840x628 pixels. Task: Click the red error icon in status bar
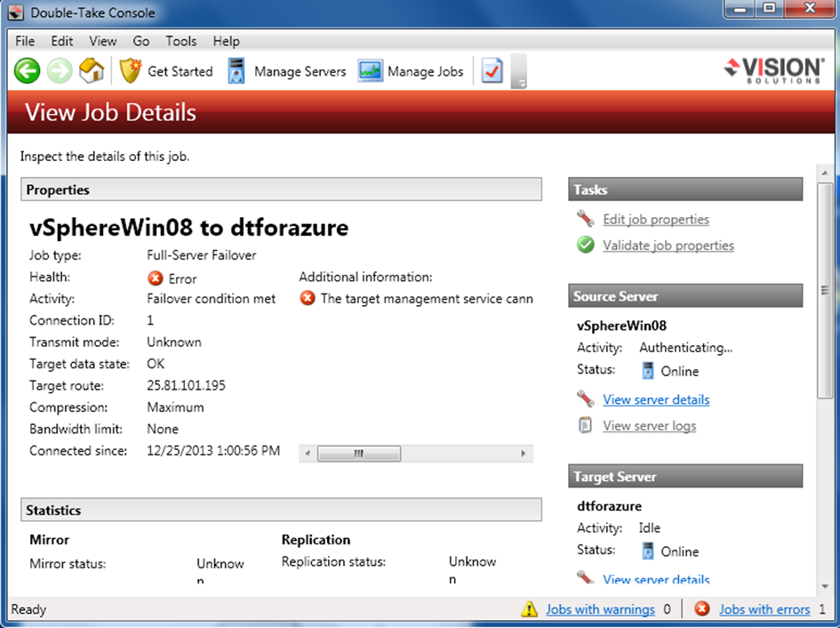[702, 608]
